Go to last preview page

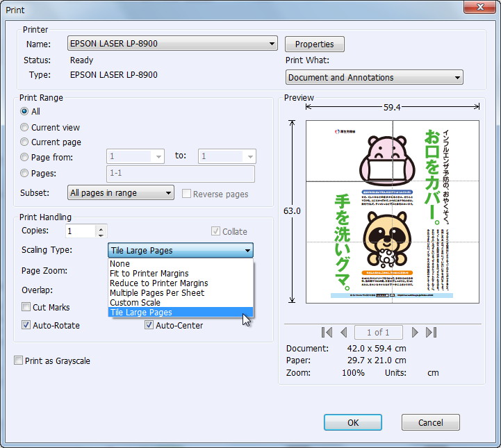tap(431, 333)
